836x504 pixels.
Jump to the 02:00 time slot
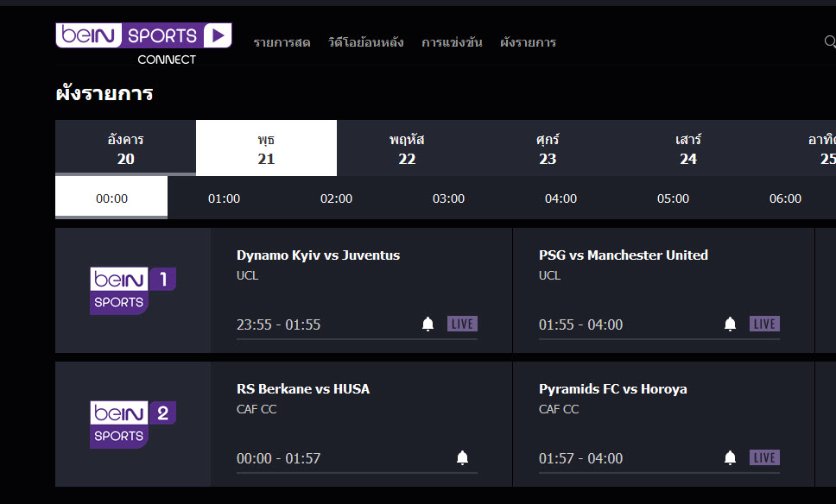click(x=337, y=198)
